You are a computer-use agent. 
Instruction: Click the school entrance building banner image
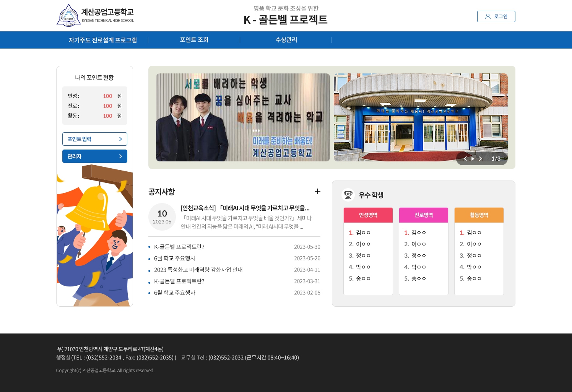pyautogui.click(x=421, y=115)
